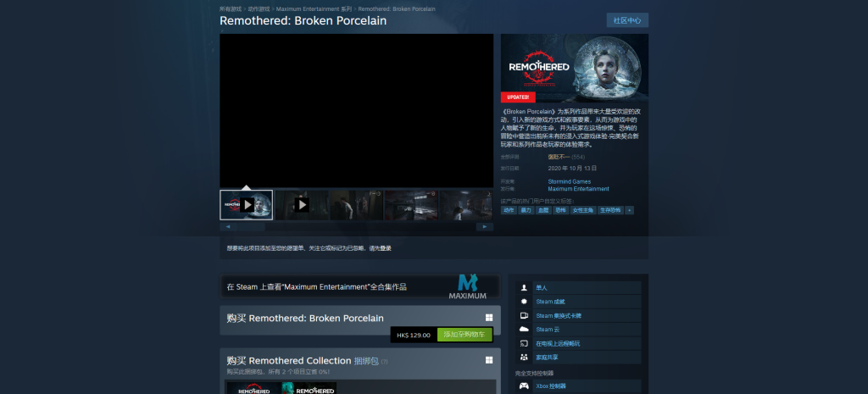Click the 捆绑包 bundle link
The height and width of the screenshot is (394, 868).
[x=366, y=361]
